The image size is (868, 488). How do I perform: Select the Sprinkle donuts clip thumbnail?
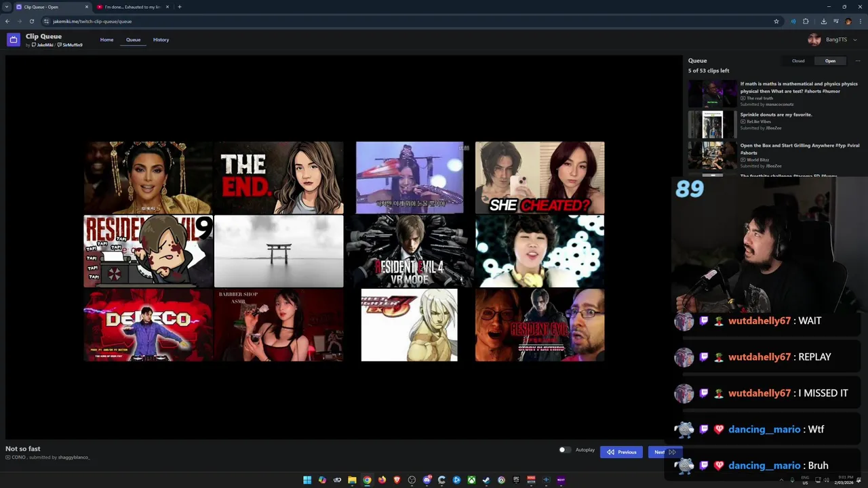(x=712, y=125)
